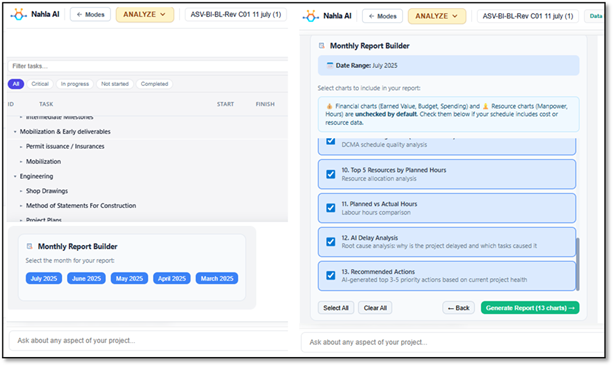614x366 pixels.
Task: Click the ID column header
Action: pos(11,104)
